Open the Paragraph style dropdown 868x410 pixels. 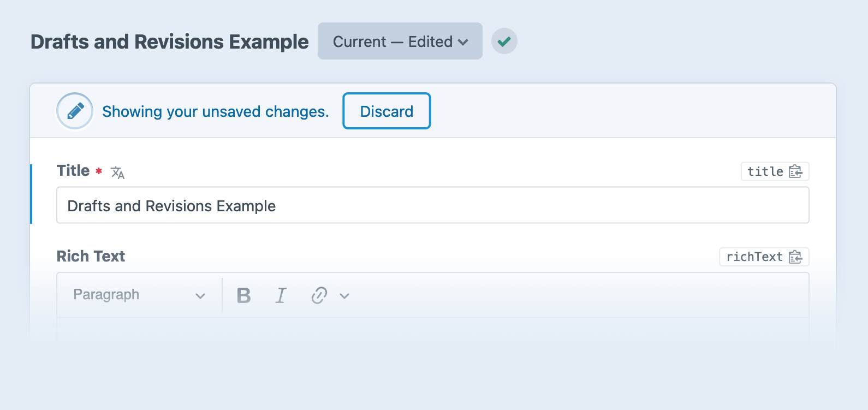click(138, 295)
